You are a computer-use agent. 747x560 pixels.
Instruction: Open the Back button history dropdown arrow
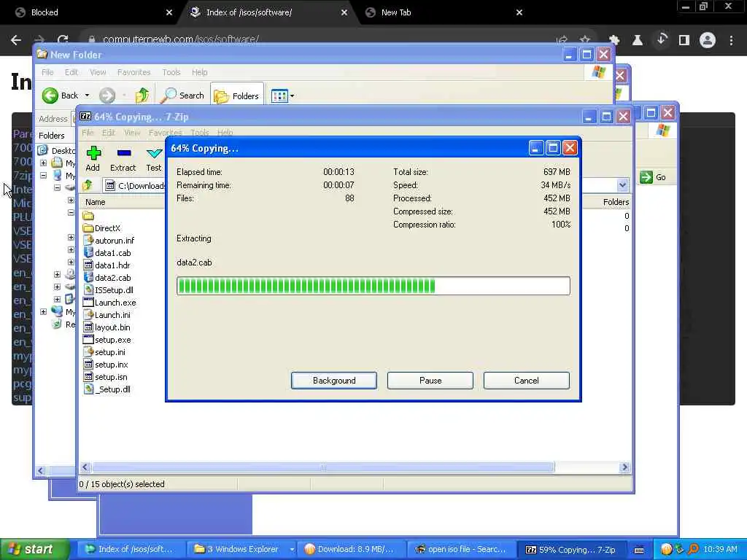(88, 96)
